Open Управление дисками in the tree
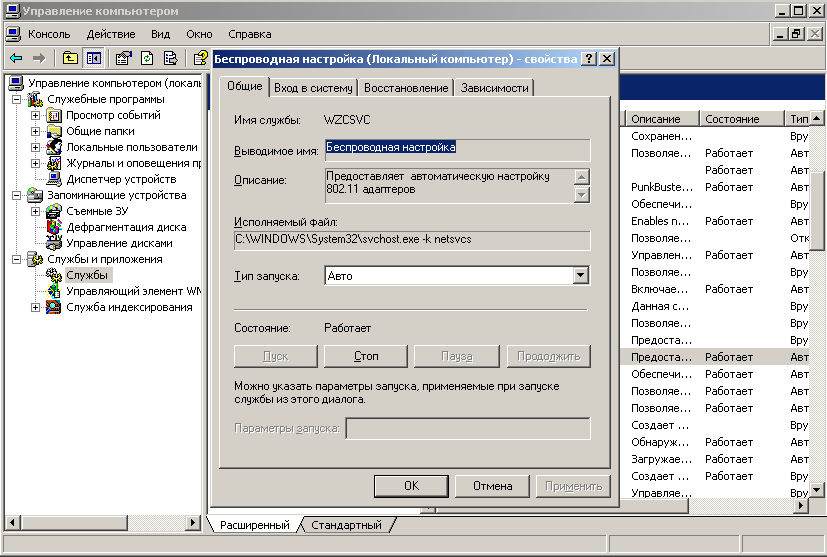Viewport: 827px width, 557px height. [x=119, y=243]
